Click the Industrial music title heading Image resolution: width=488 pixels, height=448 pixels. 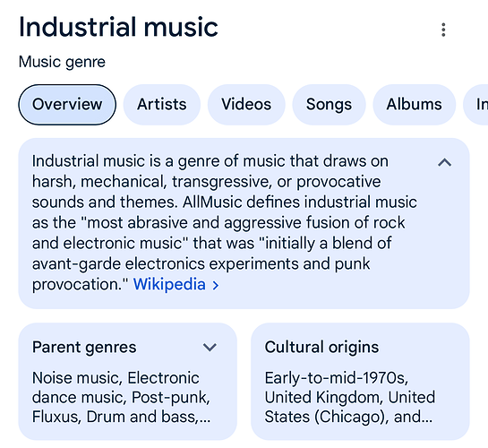click(x=118, y=27)
